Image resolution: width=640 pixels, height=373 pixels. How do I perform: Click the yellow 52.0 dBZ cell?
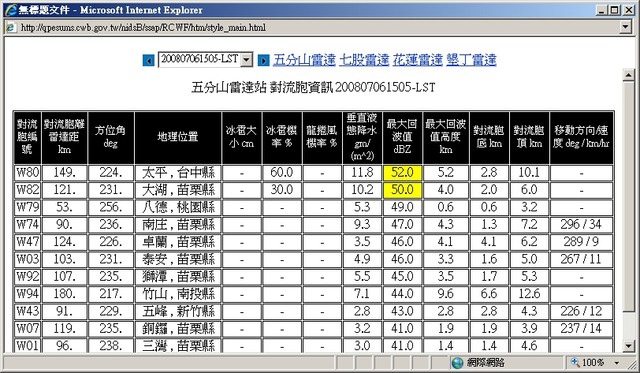point(402,172)
